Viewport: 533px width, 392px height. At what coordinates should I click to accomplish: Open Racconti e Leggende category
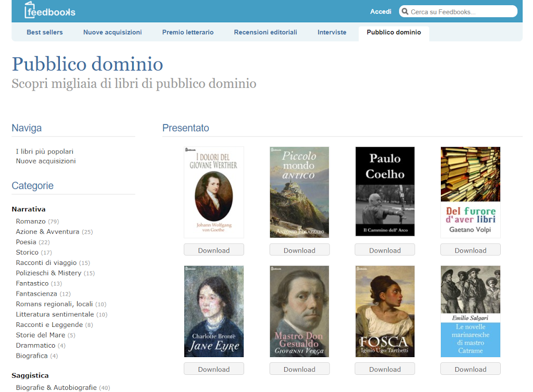[49, 325]
